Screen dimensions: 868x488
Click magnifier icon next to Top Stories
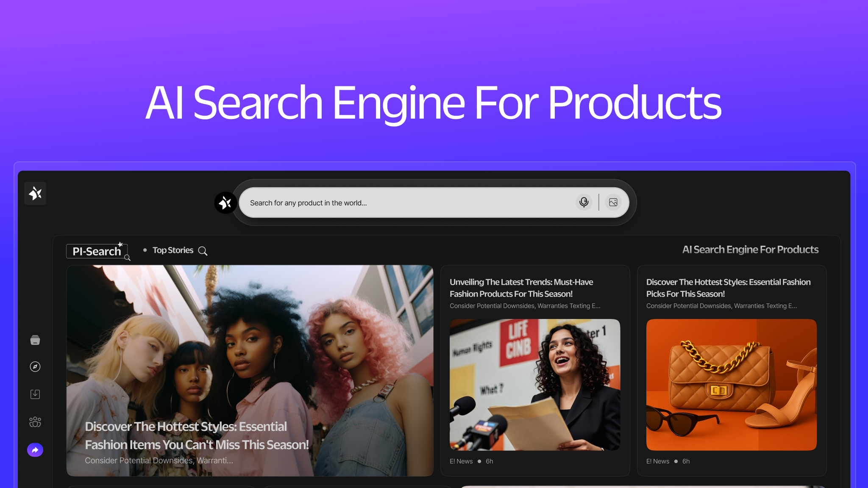click(x=203, y=251)
